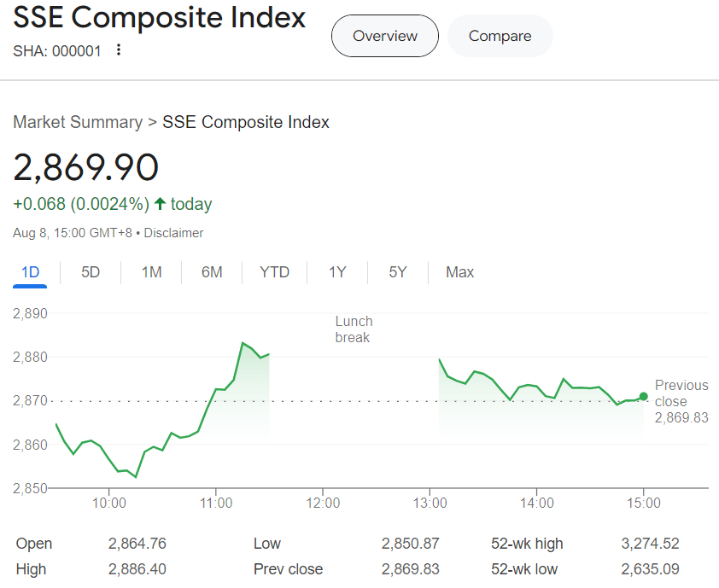Select the 1D chart range tab
Viewport: 719px width, 588px height.
pos(29,271)
